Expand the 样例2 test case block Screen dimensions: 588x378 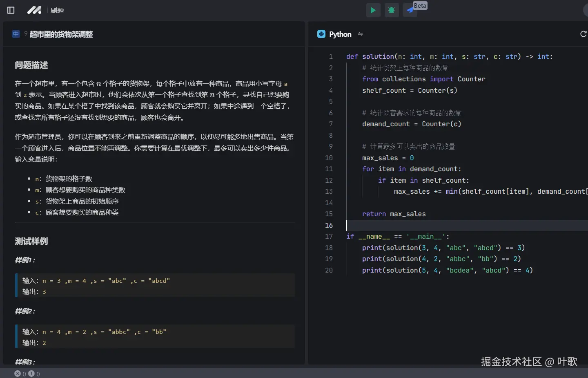coord(155,337)
